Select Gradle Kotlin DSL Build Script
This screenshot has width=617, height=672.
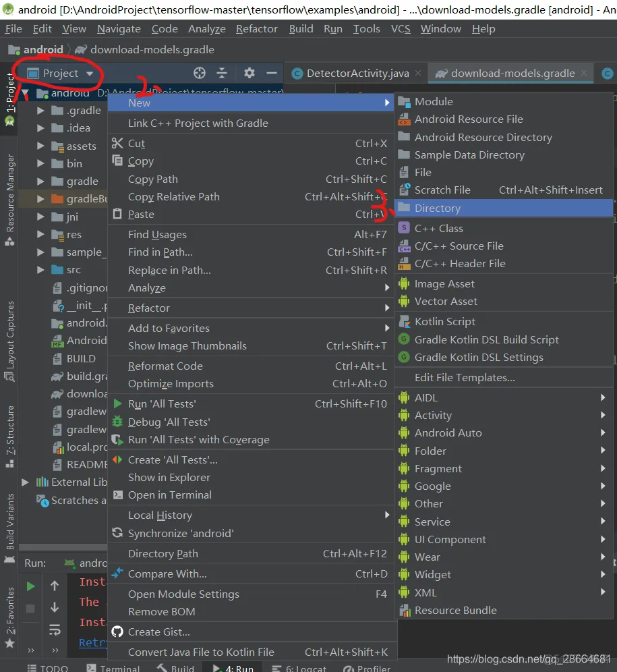504,339
